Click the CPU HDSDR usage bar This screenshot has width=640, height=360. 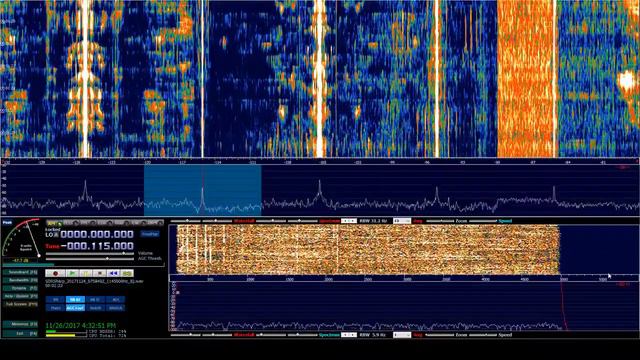[66, 331]
